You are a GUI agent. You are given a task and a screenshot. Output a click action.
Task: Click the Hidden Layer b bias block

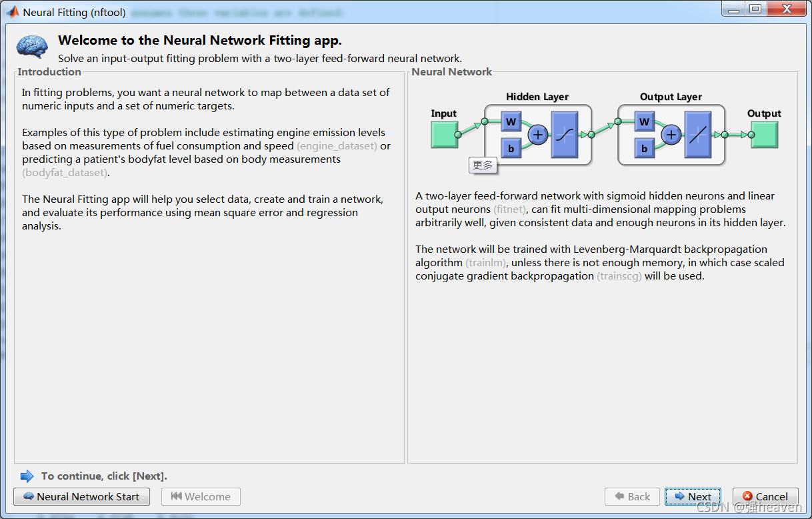click(x=511, y=148)
